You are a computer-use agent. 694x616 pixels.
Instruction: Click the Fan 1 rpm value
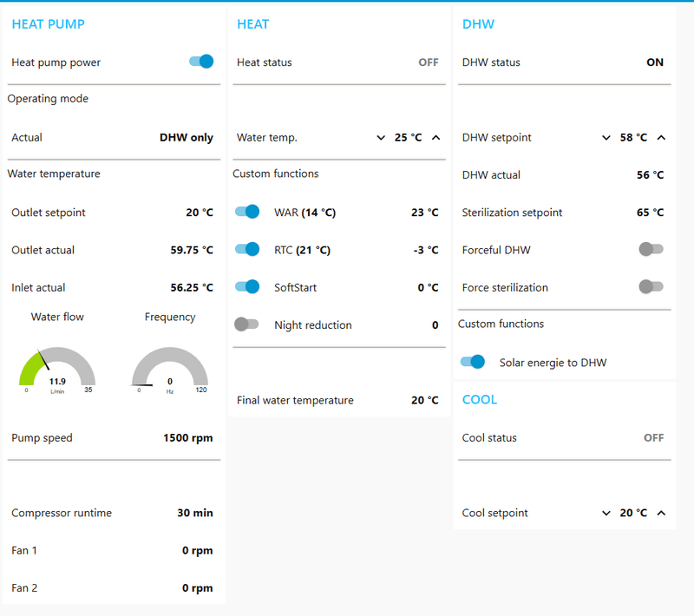[198, 551]
